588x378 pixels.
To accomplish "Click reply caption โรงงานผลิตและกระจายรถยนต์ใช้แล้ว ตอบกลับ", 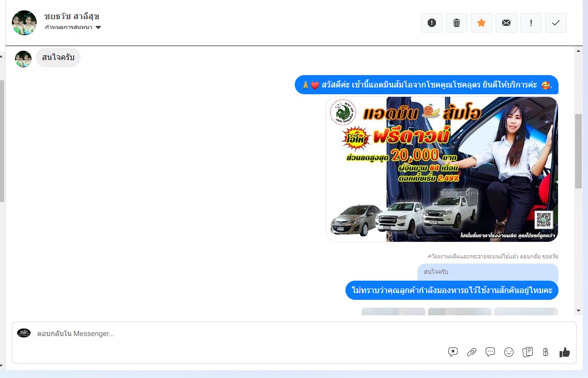I will tap(493, 256).
